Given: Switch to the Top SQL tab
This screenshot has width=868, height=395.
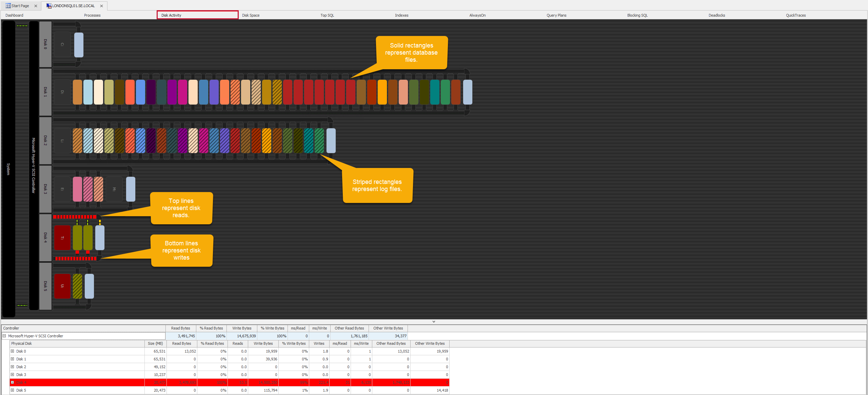Looking at the screenshot, I should [x=327, y=15].
